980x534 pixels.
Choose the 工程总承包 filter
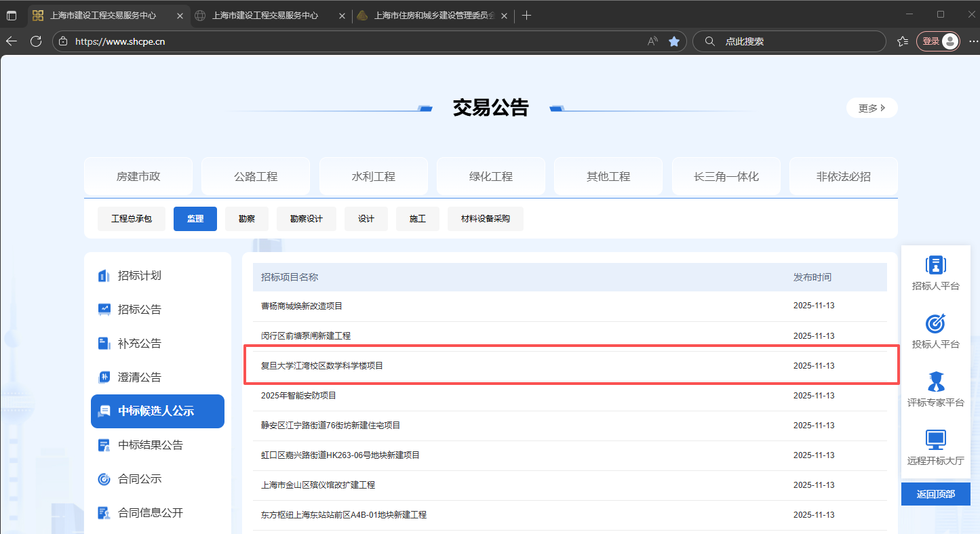131,219
